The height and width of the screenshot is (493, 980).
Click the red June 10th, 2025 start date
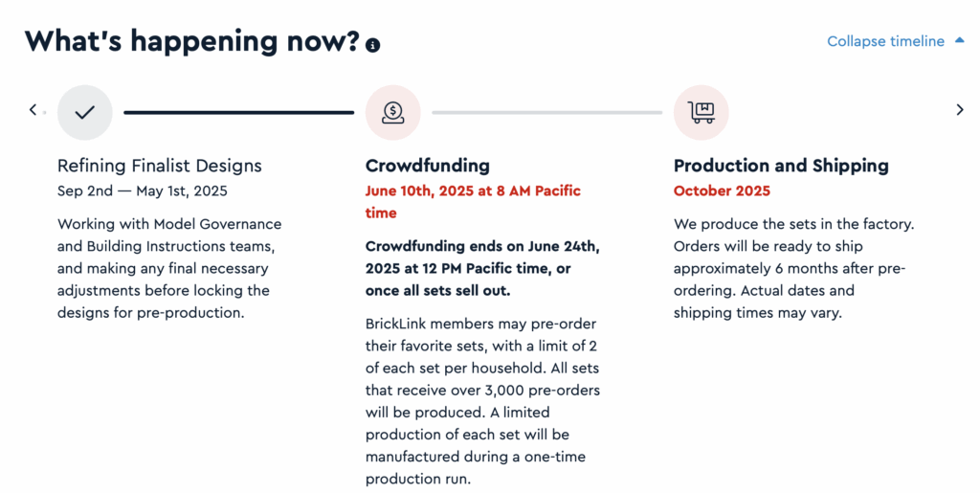[473, 202]
